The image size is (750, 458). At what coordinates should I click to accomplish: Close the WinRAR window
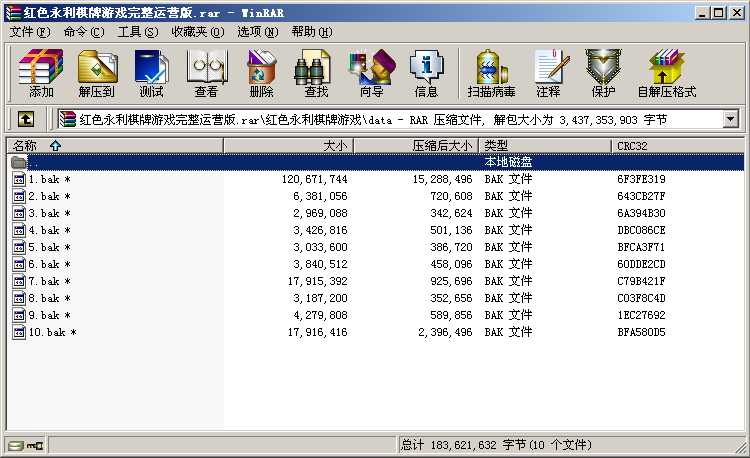point(737,12)
